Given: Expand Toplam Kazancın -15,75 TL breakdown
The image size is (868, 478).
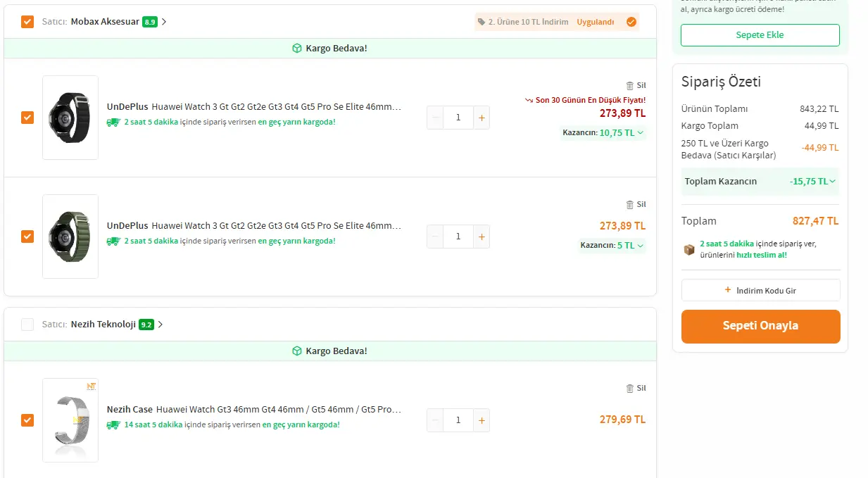Looking at the screenshot, I should [x=760, y=182].
